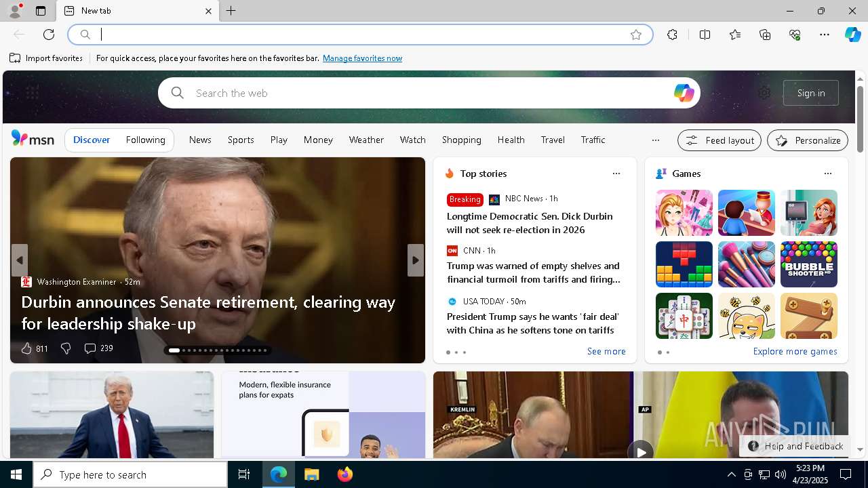868x488 pixels.
Task: Click the Sign in button
Action: tap(811, 93)
